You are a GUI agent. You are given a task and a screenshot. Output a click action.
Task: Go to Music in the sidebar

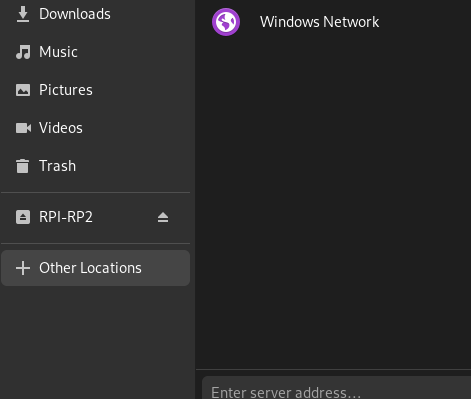click(x=58, y=52)
